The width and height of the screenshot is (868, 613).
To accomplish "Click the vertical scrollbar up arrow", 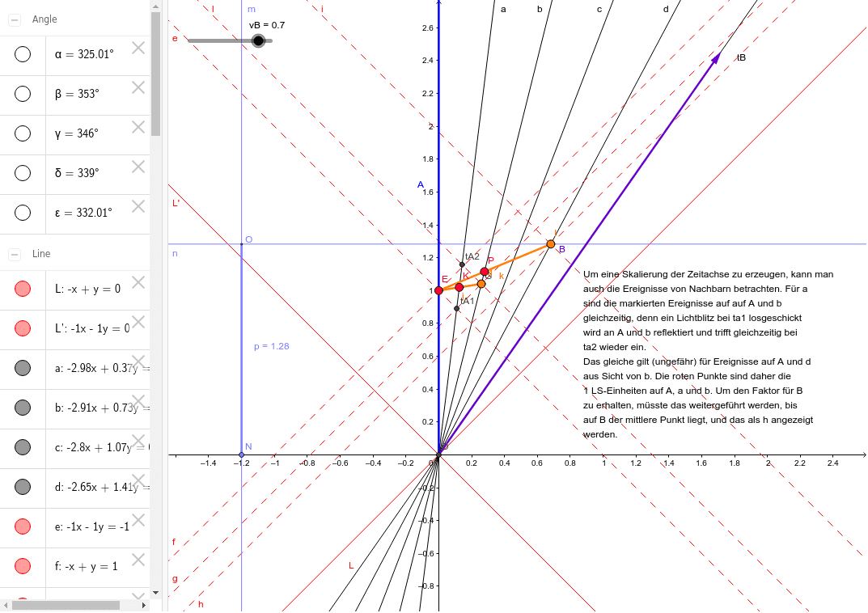I will point(155,6).
